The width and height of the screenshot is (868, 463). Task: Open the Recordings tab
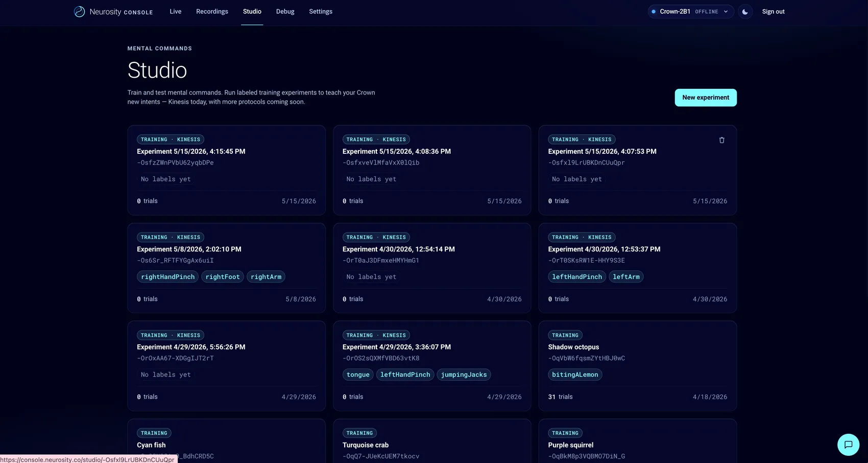coord(212,12)
